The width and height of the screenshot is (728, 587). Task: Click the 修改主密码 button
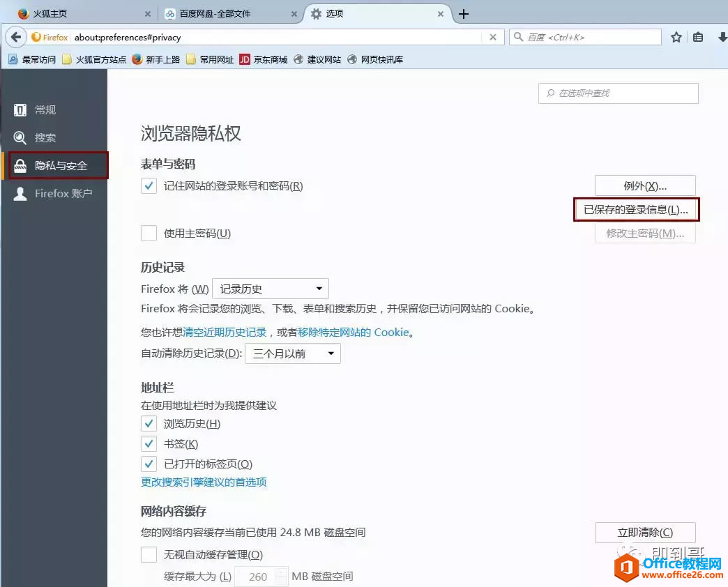point(645,234)
